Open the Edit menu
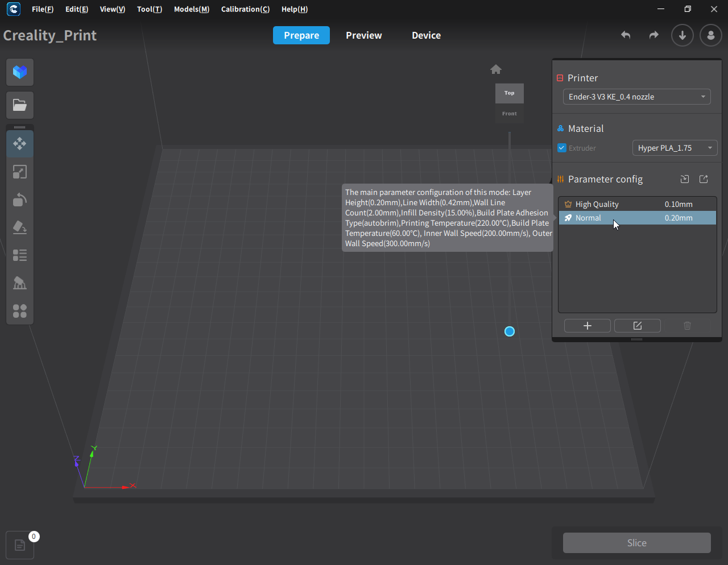This screenshot has height=565, width=728. click(x=77, y=9)
